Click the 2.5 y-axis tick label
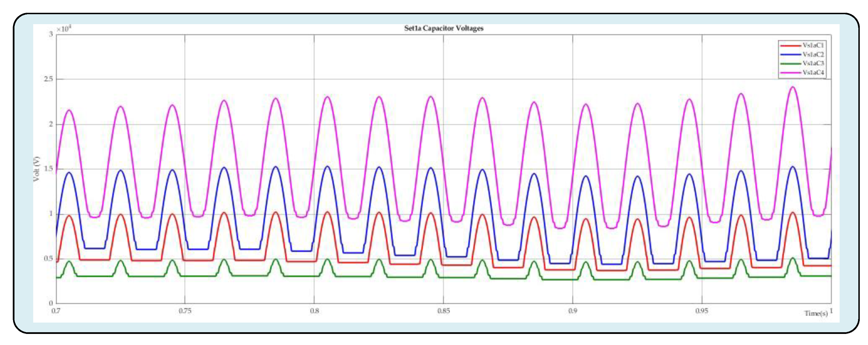Screen dimensions: 868x345 pyautogui.click(x=49, y=79)
